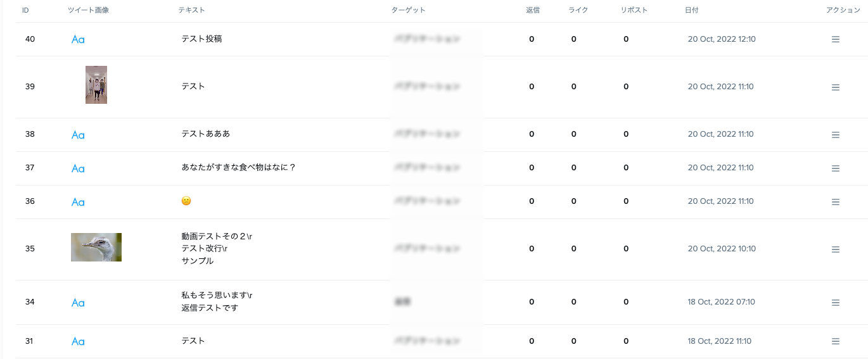Click the ライク column header

point(578,10)
